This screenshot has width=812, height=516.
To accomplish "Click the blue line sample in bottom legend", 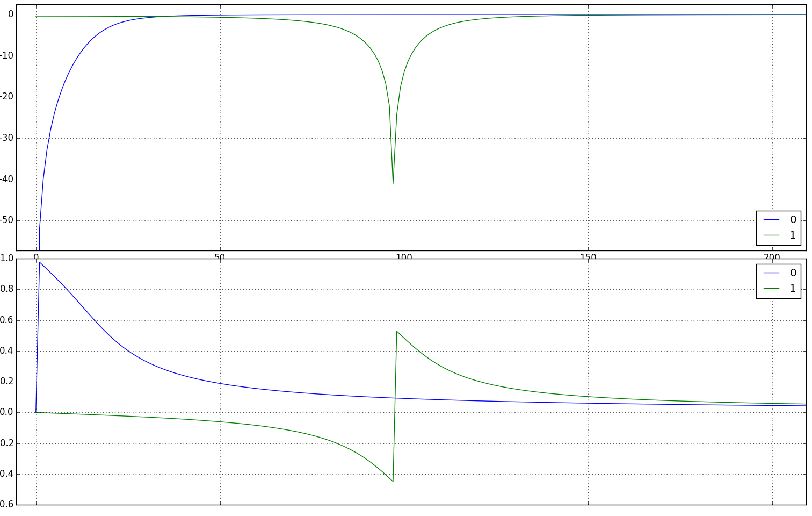I will (771, 273).
